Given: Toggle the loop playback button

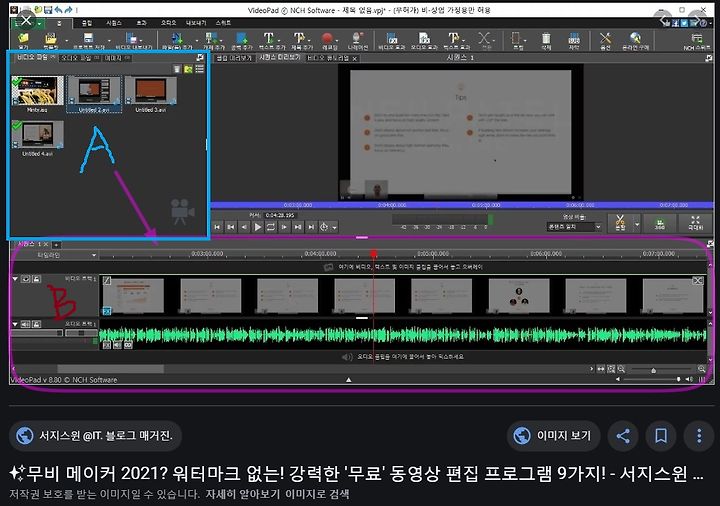Looking at the screenshot, I should (271, 227).
